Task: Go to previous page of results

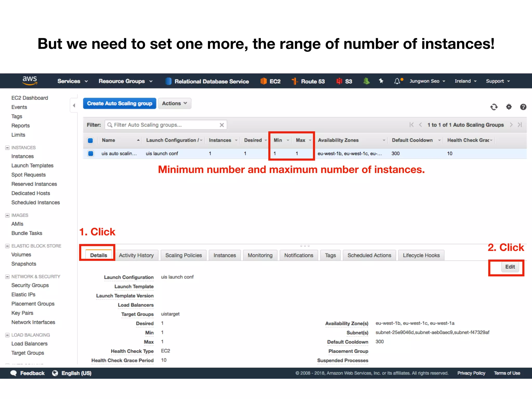Action: pos(420,125)
